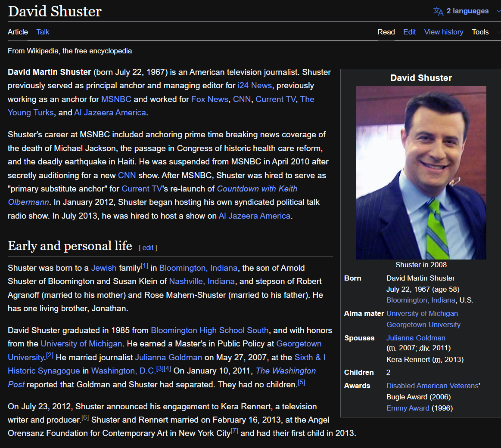The width and height of the screenshot is (501, 448).
Task: Open the Fox News link
Action: pos(210,99)
